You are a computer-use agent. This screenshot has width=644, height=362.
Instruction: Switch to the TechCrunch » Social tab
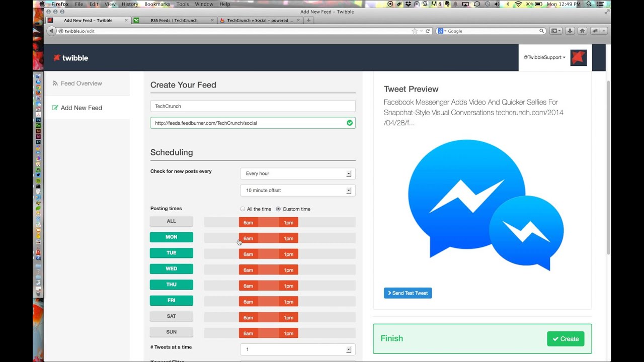pos(260,21)
